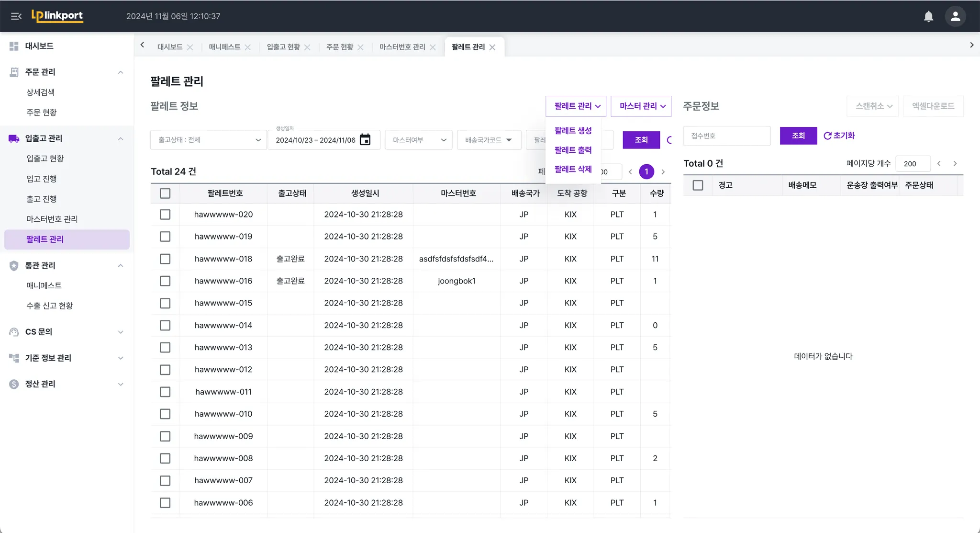980x533 pixels.
Task: Expand the 마스터 관리 dropdown button
Action: pyautogui.click(x=641, y=106)
